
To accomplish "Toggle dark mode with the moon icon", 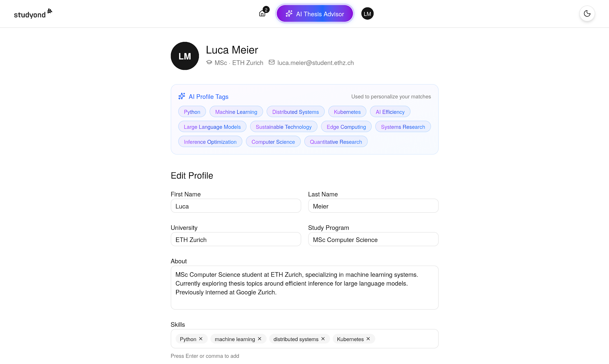I will [587, 13].
